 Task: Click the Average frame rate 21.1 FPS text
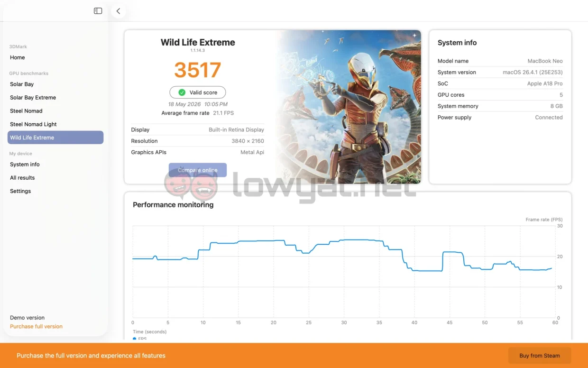tap(198, 113)
